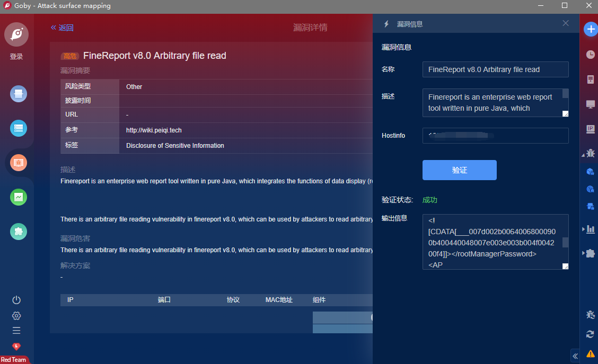Click the Hostinfo input field
The width and height of the screenshot is (598, 364).
[x=495, y=136]
